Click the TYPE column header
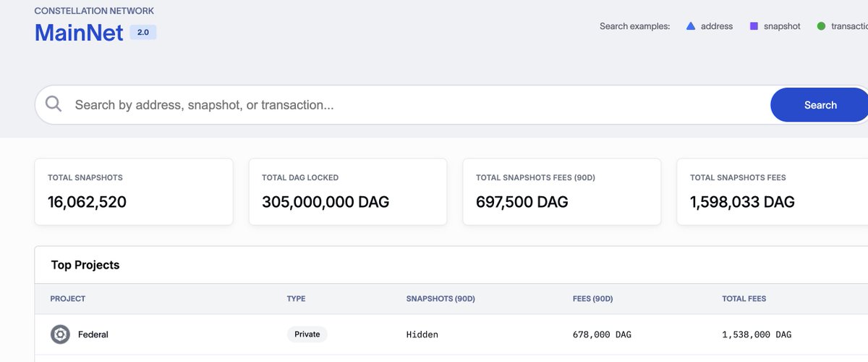The height and width of the screenshot is (362, 868). (x=297, y=298)
